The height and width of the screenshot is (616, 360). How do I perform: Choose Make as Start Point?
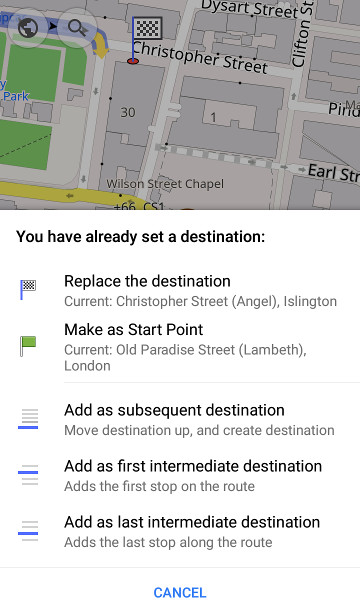coord(180,347)
